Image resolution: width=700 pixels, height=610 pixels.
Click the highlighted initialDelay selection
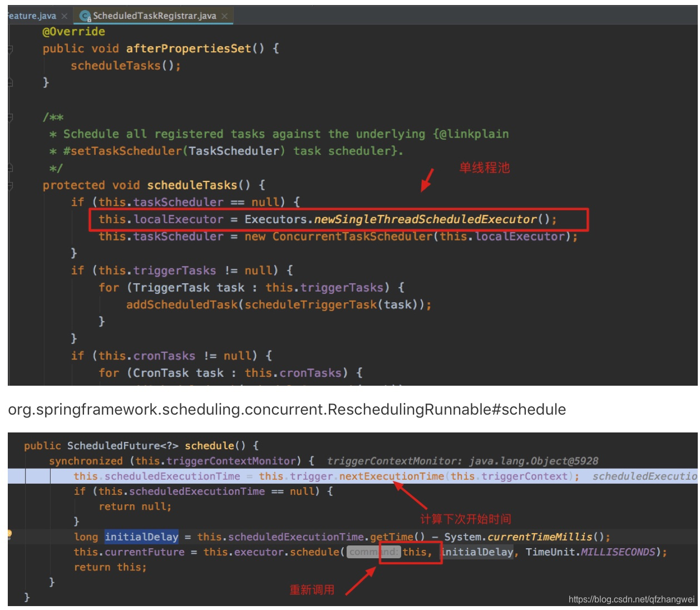point(141,537)
